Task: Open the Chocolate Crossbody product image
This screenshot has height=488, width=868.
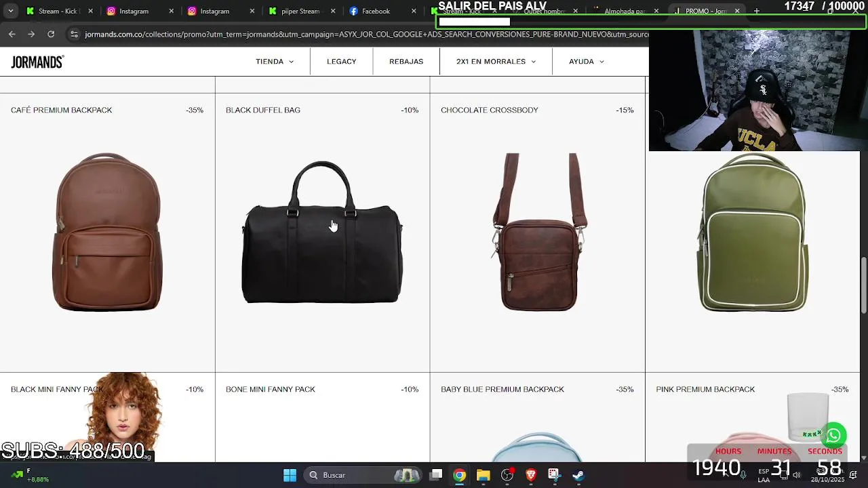Action: click(x=538, y=232)
